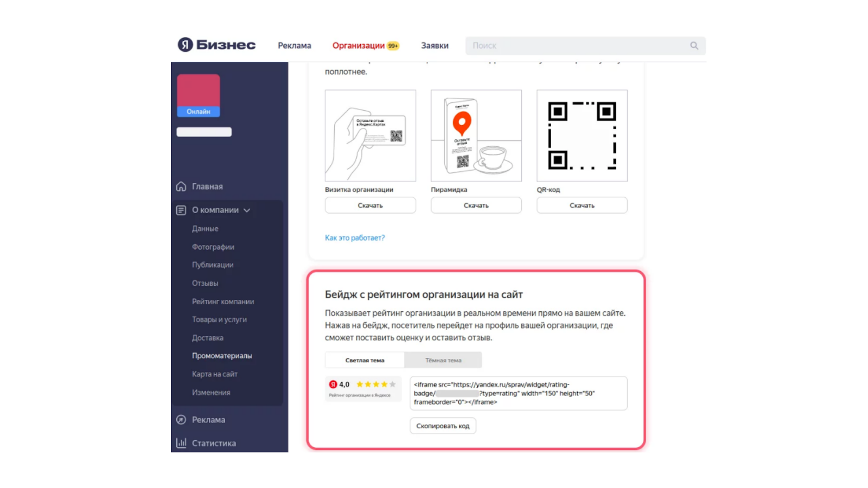Viewport: 868px width, 488px height.
Task: Click the rating badge preview 4,0
Action: tap(363, 389)
